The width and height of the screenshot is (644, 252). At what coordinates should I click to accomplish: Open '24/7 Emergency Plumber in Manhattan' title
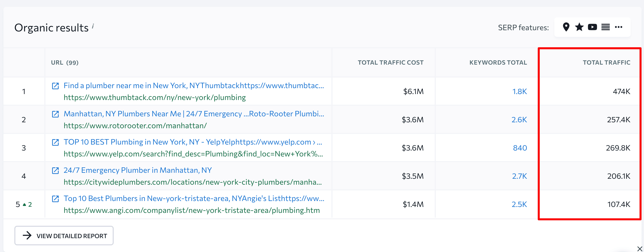pos(137,170)
